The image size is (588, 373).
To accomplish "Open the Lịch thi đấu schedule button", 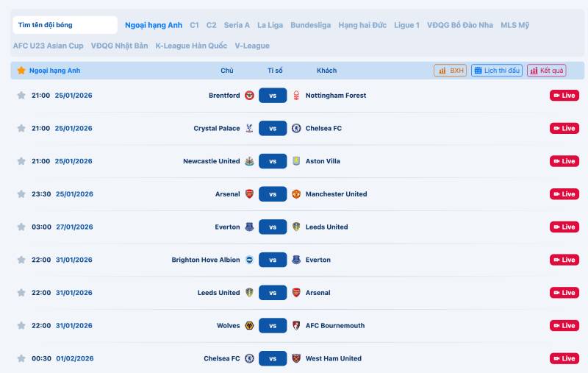I will pyautogui.click(x=497, y=70).
